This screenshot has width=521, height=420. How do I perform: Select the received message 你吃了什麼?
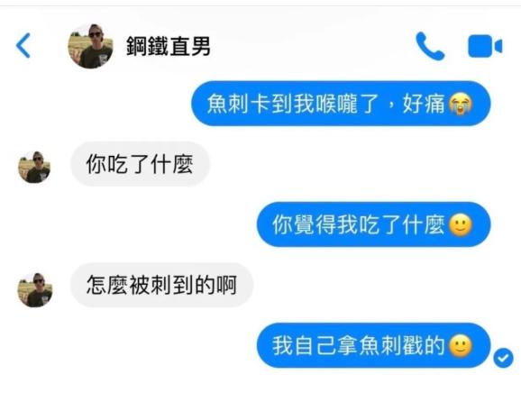[140, 164]
